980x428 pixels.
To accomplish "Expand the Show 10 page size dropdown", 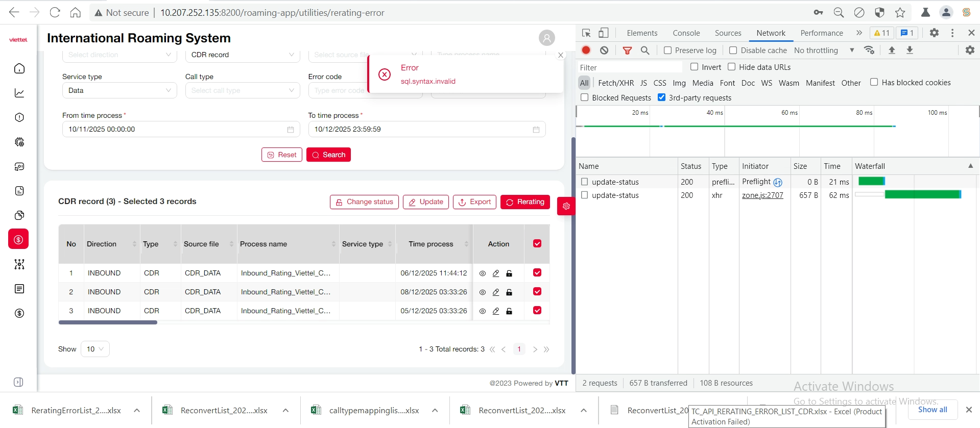I will tap(95, 349).
